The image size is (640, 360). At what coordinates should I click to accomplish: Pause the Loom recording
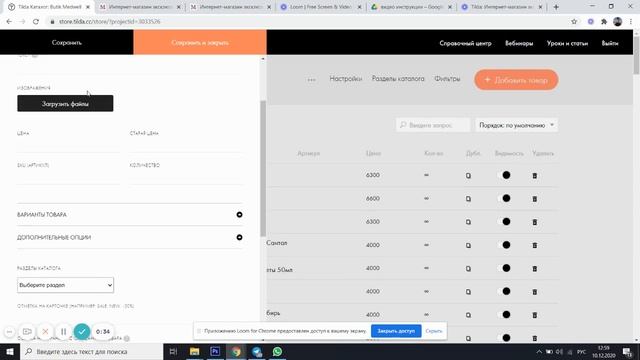point(64,331)
